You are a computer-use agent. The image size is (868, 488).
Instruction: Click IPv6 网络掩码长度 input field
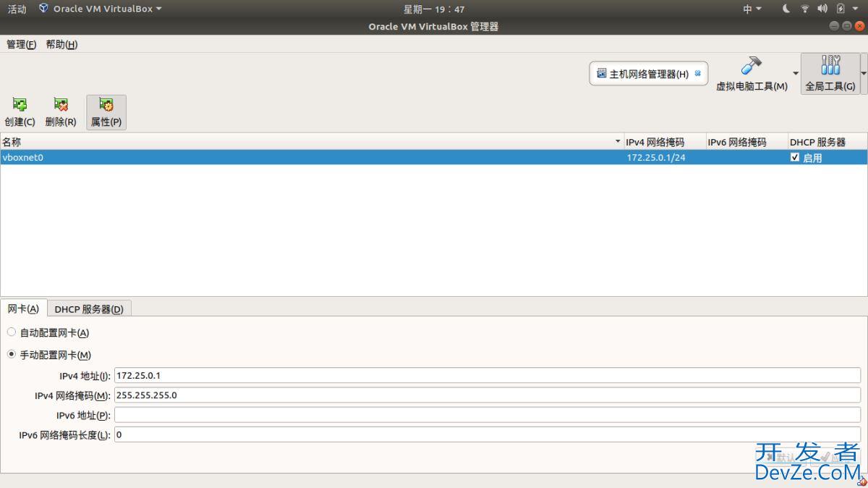click(x=488, y=434)
